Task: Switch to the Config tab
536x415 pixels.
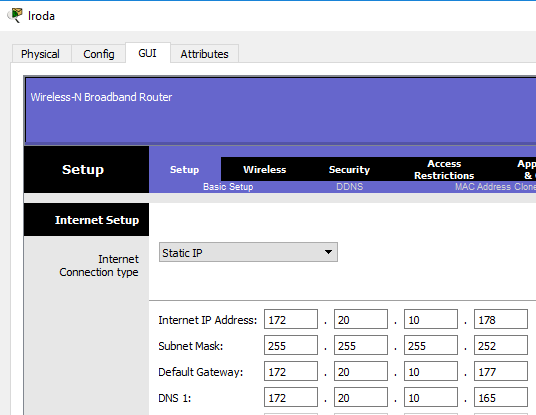Action: [99, 54]
